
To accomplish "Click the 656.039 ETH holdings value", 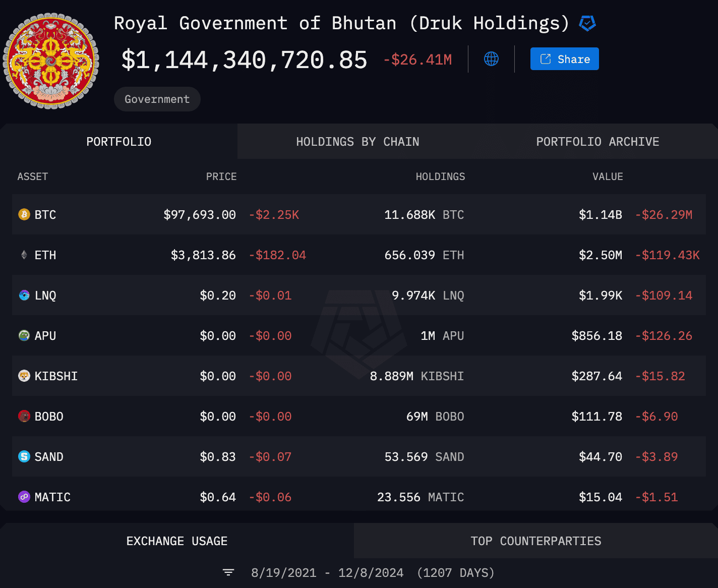I will click(x=424, y=255).
